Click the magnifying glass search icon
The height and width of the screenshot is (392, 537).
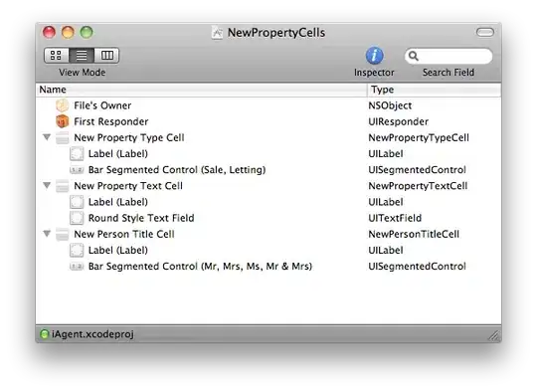coord(414,56)
